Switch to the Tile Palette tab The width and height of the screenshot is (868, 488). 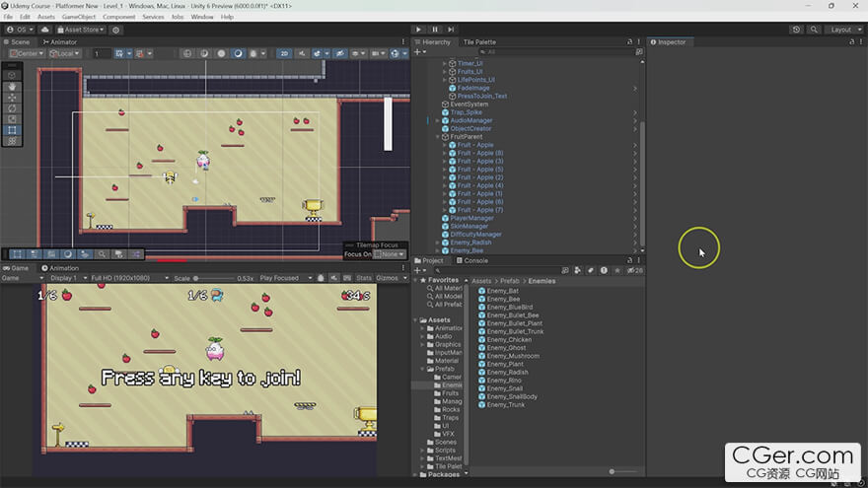tap(478, 42)
